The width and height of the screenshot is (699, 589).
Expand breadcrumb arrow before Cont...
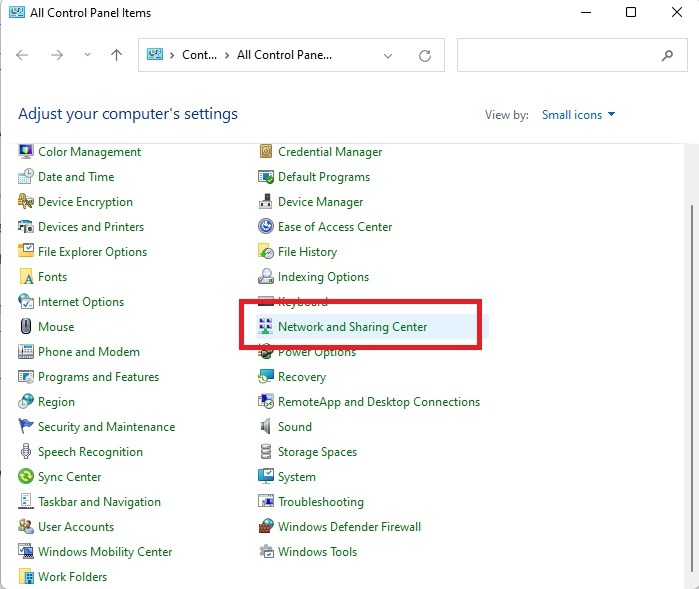[x=172, y=55]
